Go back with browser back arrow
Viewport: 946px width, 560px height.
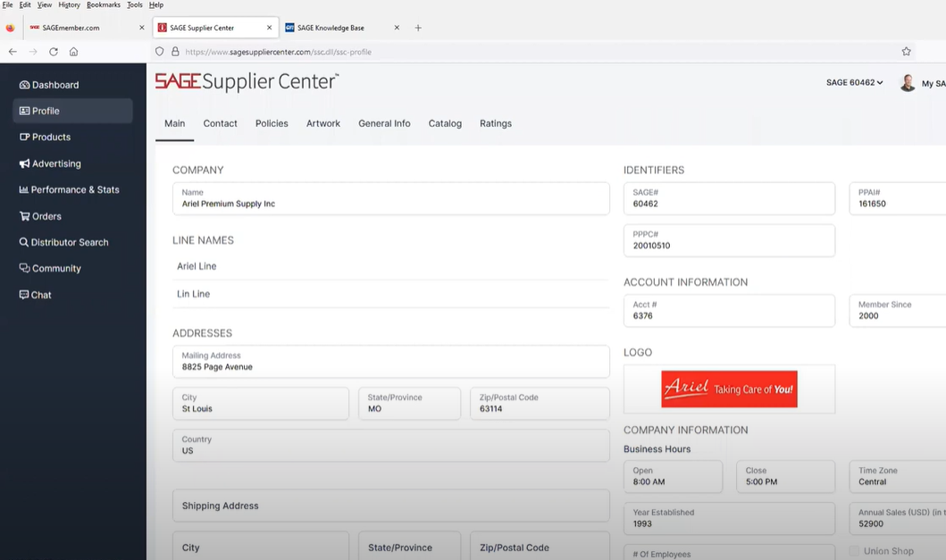point(13,52)
